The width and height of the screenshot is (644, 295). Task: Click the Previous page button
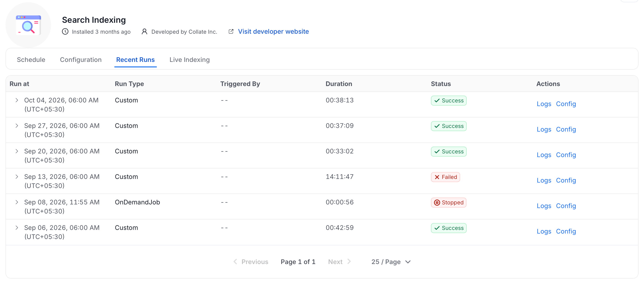tap(250, 262)
